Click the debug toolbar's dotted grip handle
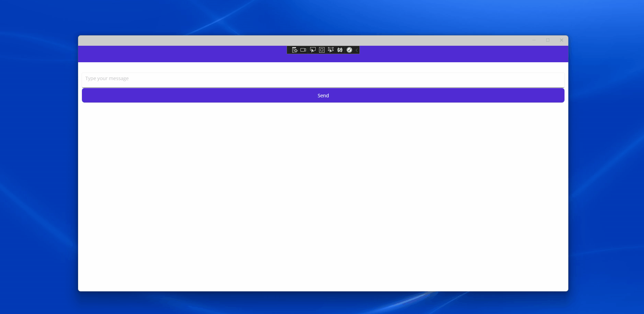This screenshot has width=644, height=314. pos(289,50)
